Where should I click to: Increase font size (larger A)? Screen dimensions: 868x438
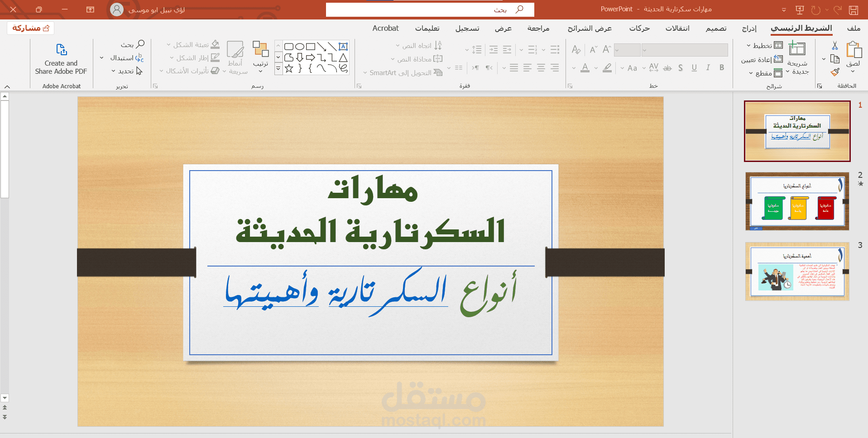click(607, 49)
